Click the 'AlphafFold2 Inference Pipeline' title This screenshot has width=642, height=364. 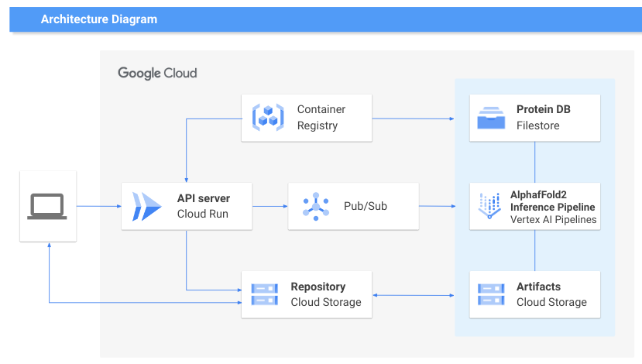coord(552,201)
